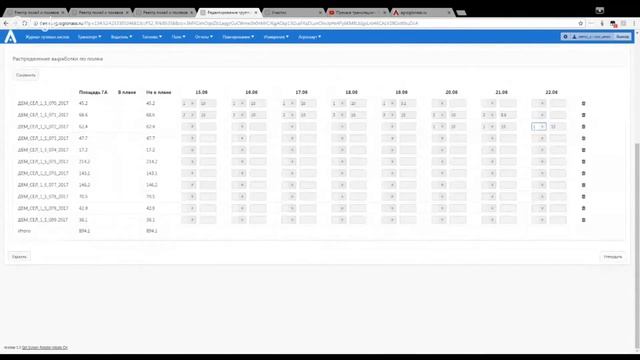Viewport: 640px width, 360px height.
Task: Click the user profile icon in header
Action: [x=574, y=37]
